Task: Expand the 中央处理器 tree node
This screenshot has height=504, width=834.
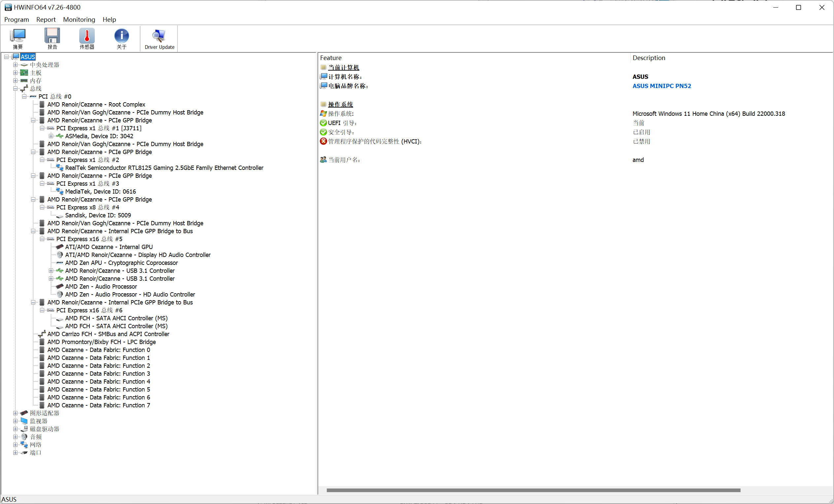Action: coord(15,65)
